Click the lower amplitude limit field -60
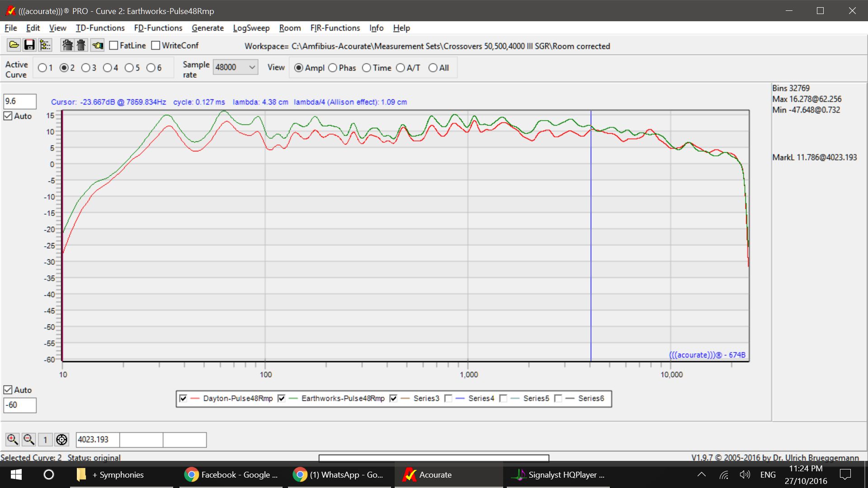The width and height of the screenshot is (868, 488). coord(20,405)
